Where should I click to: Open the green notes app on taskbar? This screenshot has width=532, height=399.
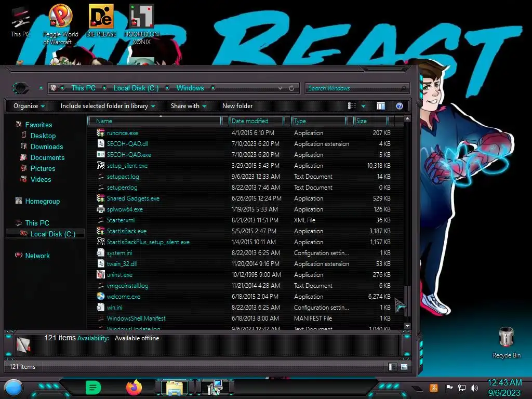[x=94, y=388]
